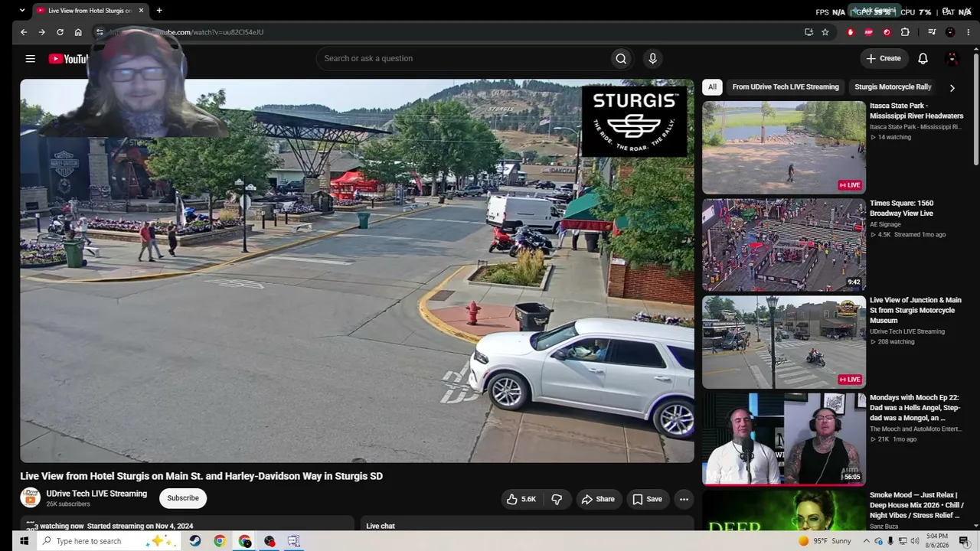Click the Live chat header
This screenshot has width=980, height=551.
coord(381,526)
